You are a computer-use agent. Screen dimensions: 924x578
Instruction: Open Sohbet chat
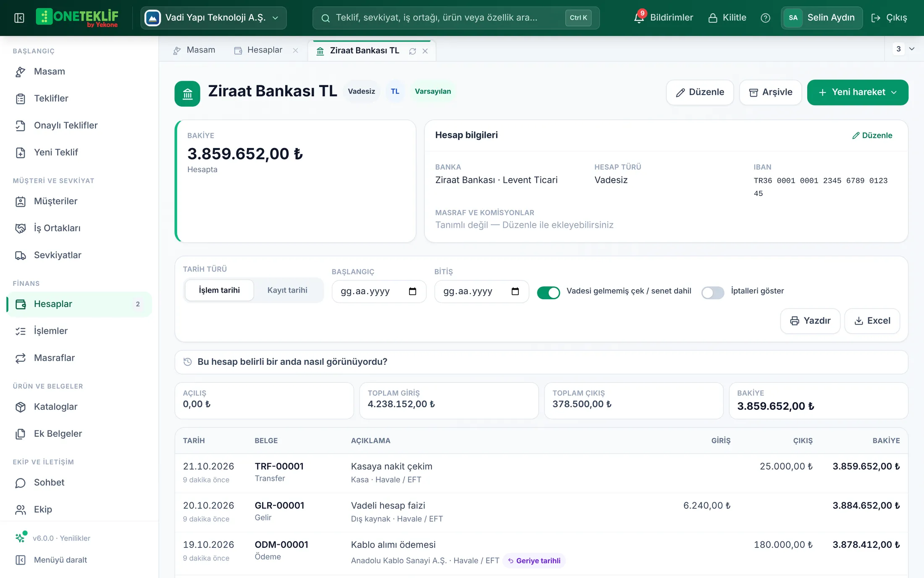tap(79, 482)
